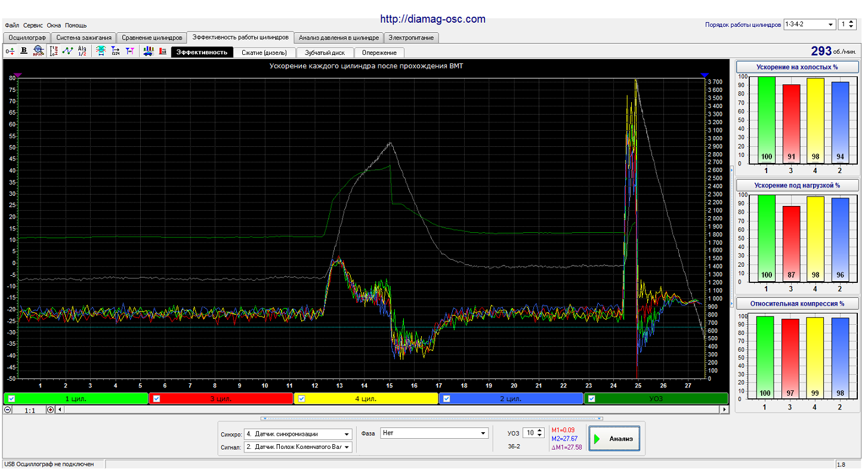Image resolution: width=868 pixels, height=471 pixels.
Task: Click the Анализ button
Action: pyautogui.click(x=614, y=439)
